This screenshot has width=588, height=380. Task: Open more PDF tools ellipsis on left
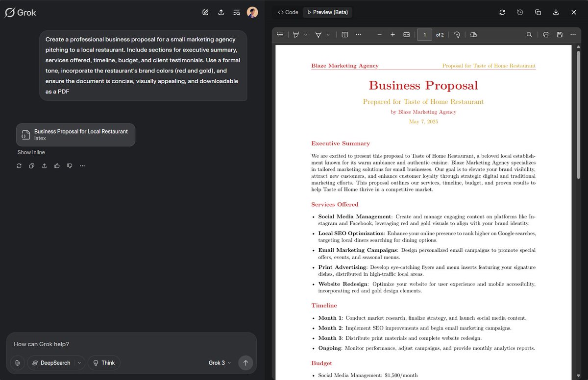click(359, 34)
